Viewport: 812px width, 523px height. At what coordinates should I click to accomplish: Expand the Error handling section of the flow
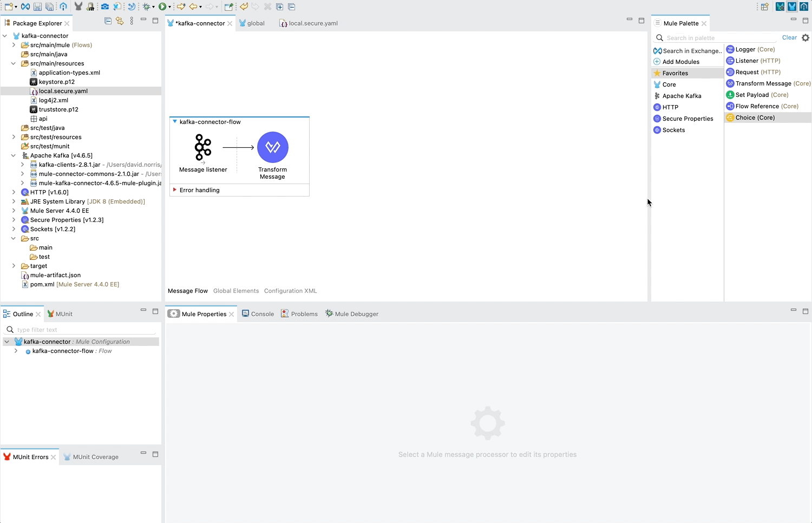174,189
